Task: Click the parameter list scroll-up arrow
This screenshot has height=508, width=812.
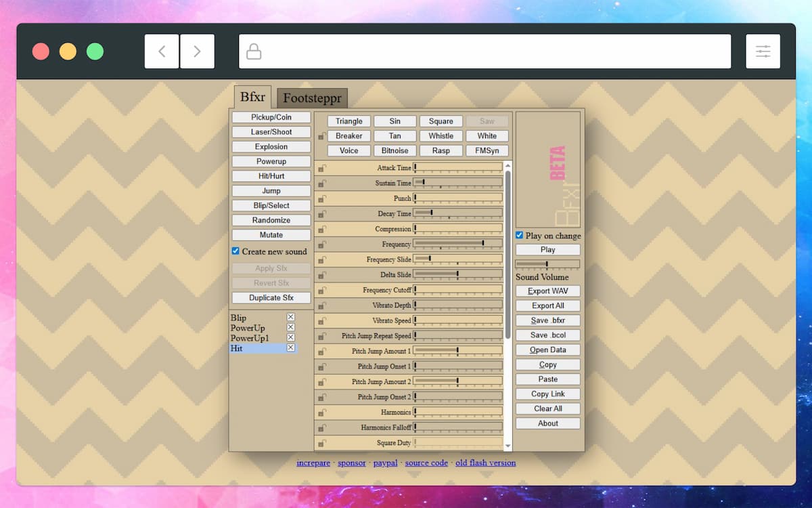Action: (x=508, y=166)
